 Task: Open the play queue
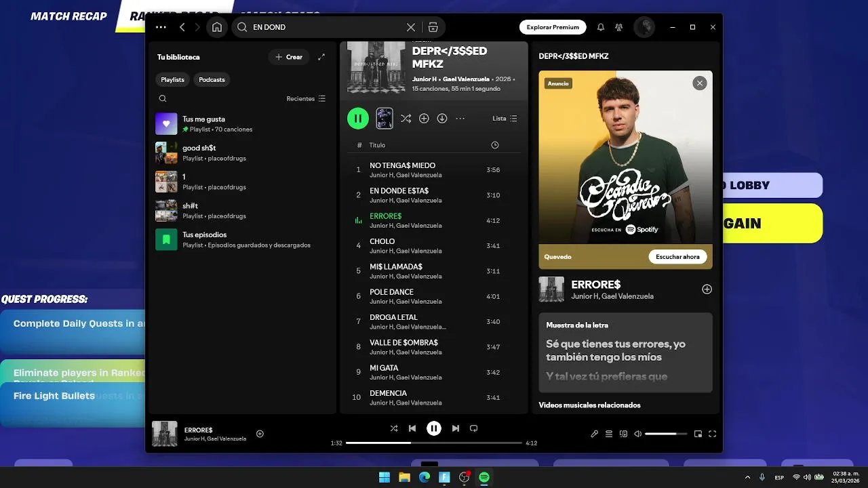tap(609, 434)
